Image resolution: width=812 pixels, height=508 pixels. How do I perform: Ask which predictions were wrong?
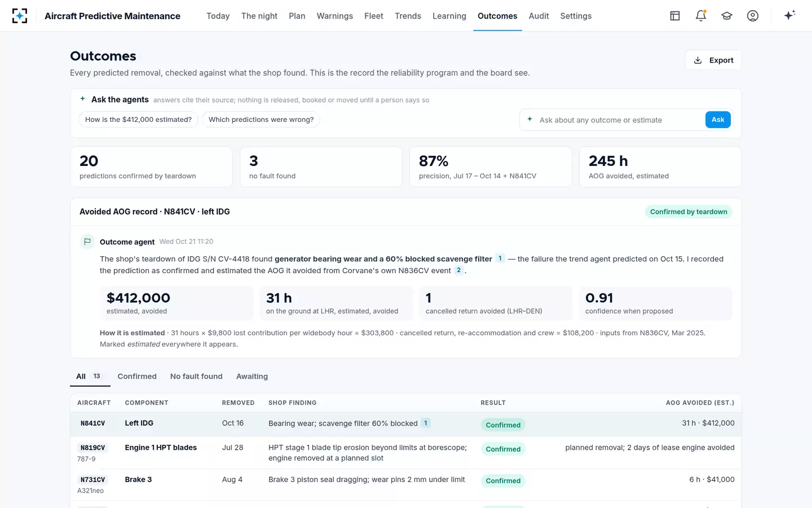click(x=261, y=120)
